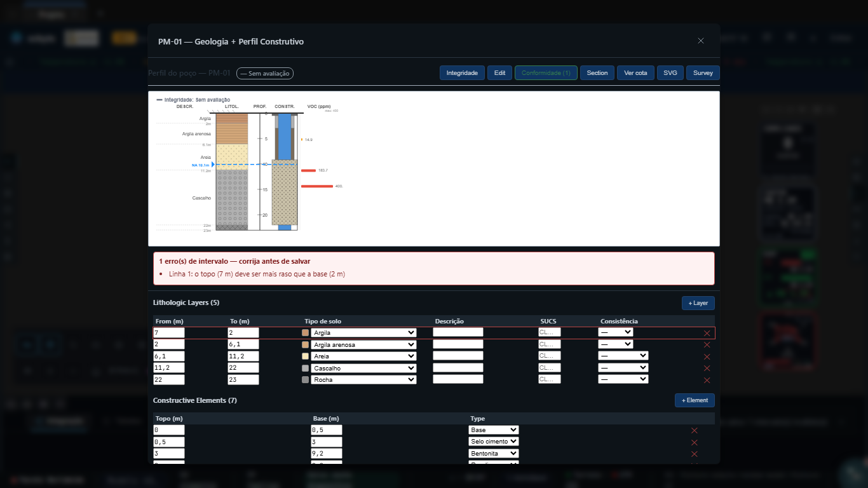
Task: Click the To field of Argila row
Action: [243, 332]
